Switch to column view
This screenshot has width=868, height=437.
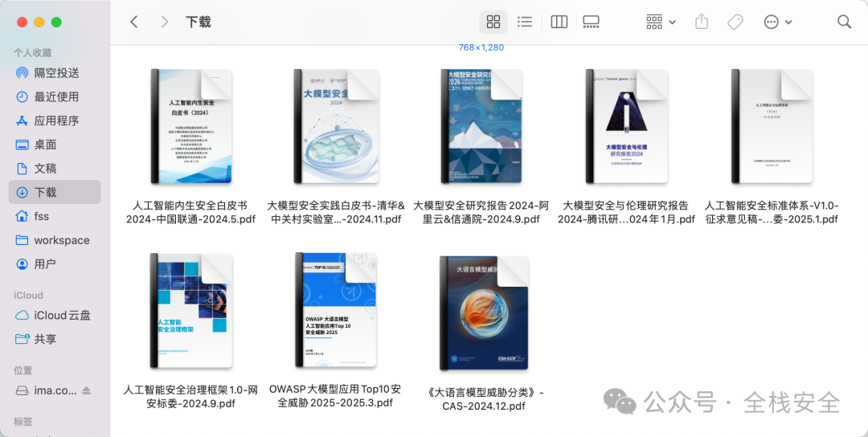point(559,22)
